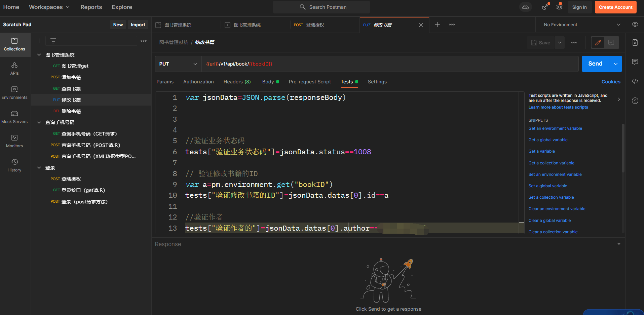
Task: Open the satellite capture requests icon
Action: [545, 7]
